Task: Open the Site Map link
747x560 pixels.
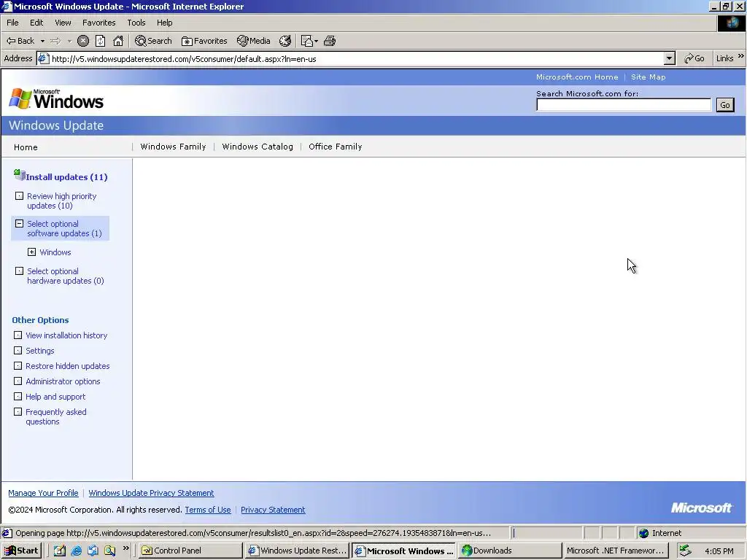Action: [x=648, y=77]
